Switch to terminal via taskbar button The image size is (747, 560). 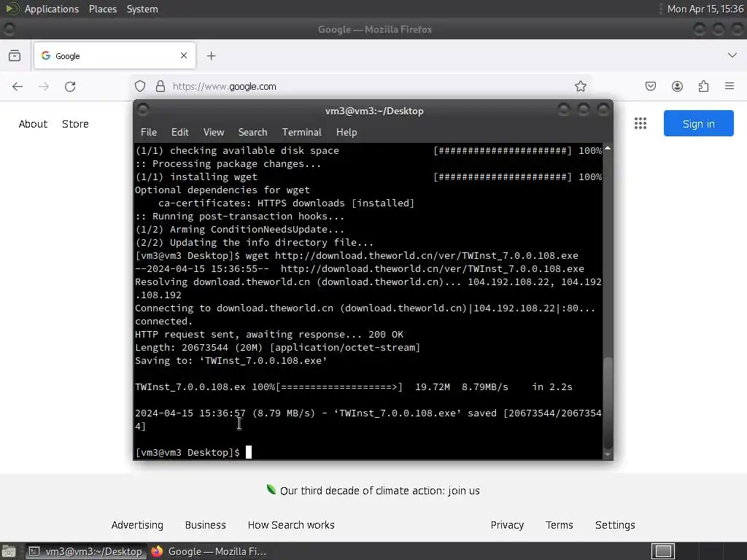click(86, 551)
